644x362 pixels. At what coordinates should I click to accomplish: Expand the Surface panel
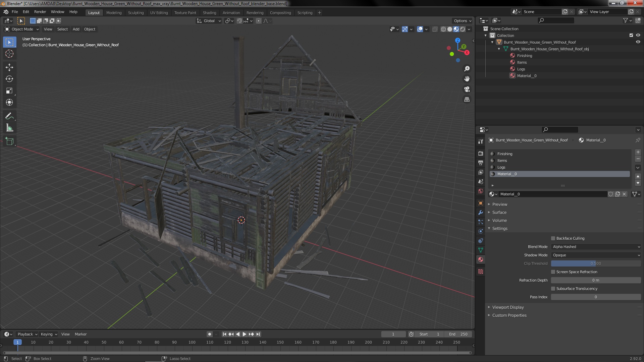point(499,212)
